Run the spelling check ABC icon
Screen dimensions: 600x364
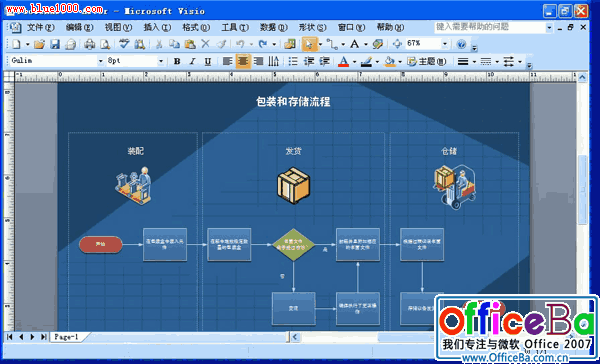(124, 44)
